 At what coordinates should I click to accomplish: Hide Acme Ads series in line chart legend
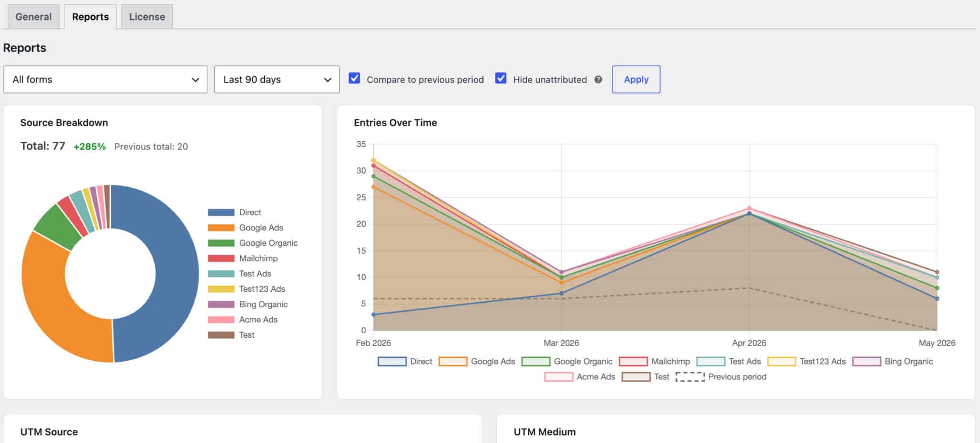click(579, 377)
